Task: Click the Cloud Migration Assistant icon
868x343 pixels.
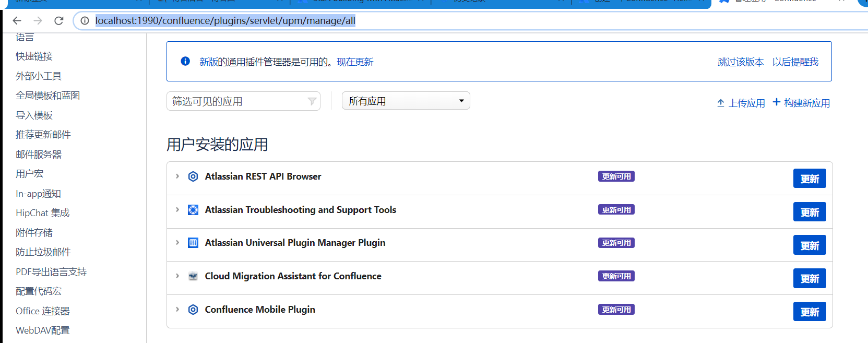Action: point(193,276)
